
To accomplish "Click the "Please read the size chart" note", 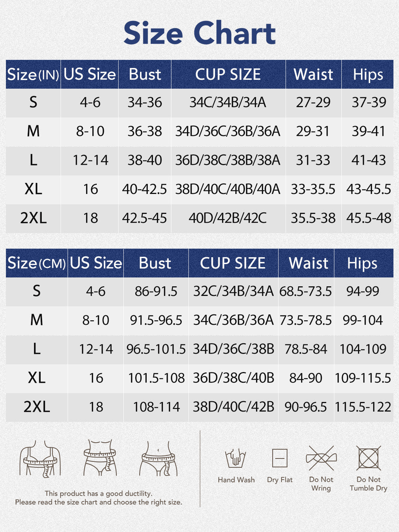I will (x=99, y=502).
